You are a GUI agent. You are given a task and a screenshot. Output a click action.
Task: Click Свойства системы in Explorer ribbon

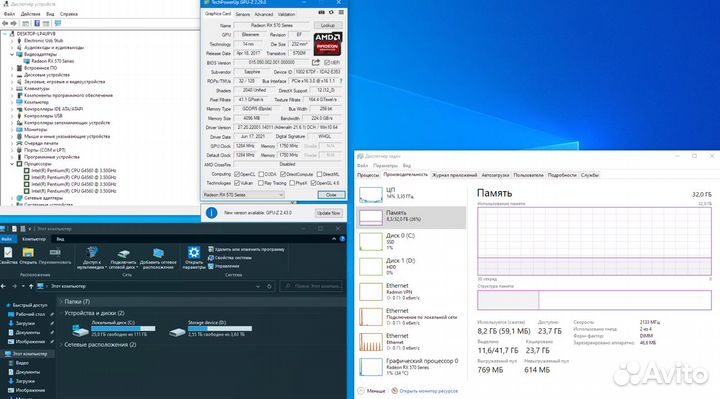point(230,258)
